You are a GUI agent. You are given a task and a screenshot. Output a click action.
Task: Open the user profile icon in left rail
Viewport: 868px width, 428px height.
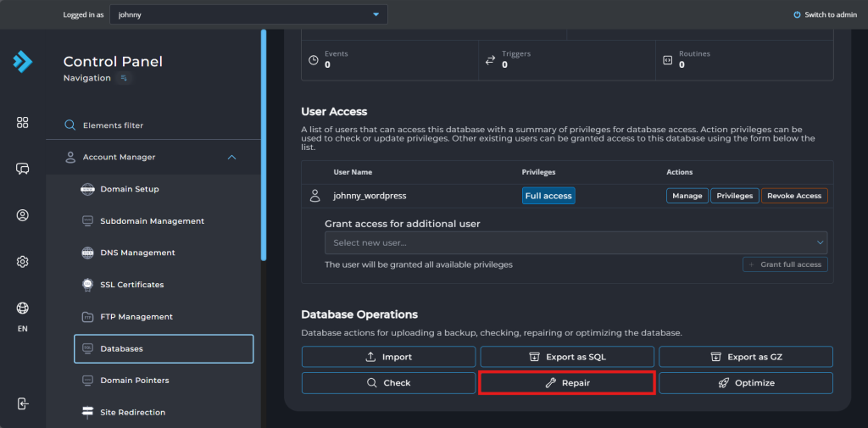(23, 215)
